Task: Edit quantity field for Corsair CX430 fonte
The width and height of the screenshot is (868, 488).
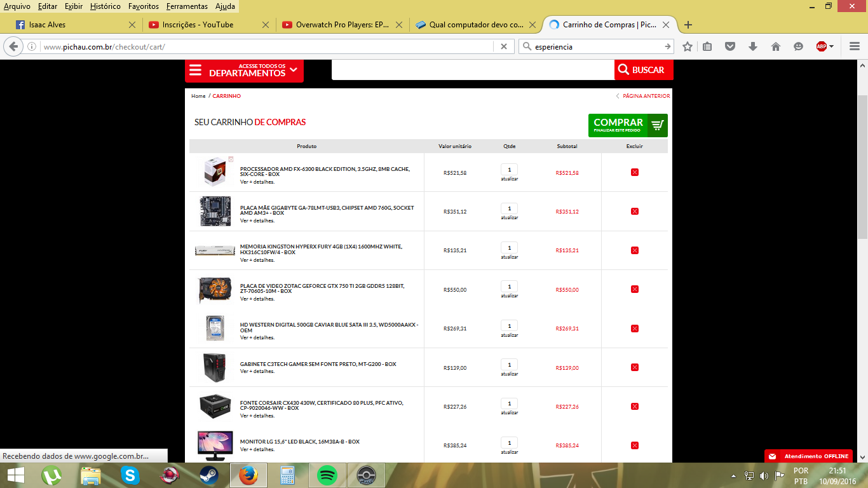Action: pyautogui.click(x=509, y=403)
